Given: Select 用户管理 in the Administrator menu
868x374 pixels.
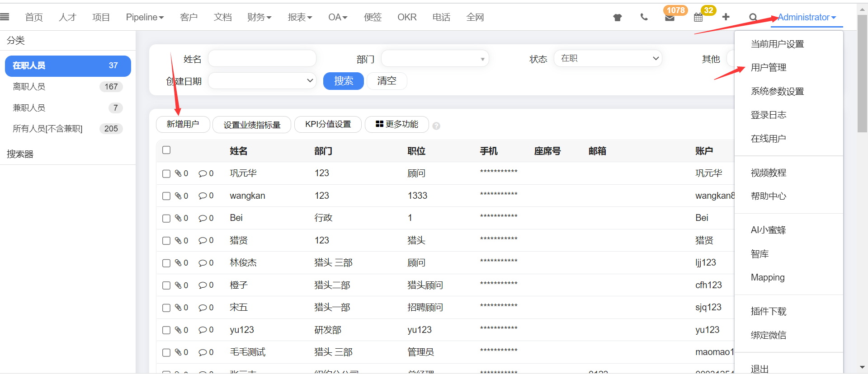Looking at the screenshot, I should (x=769, y=68).
